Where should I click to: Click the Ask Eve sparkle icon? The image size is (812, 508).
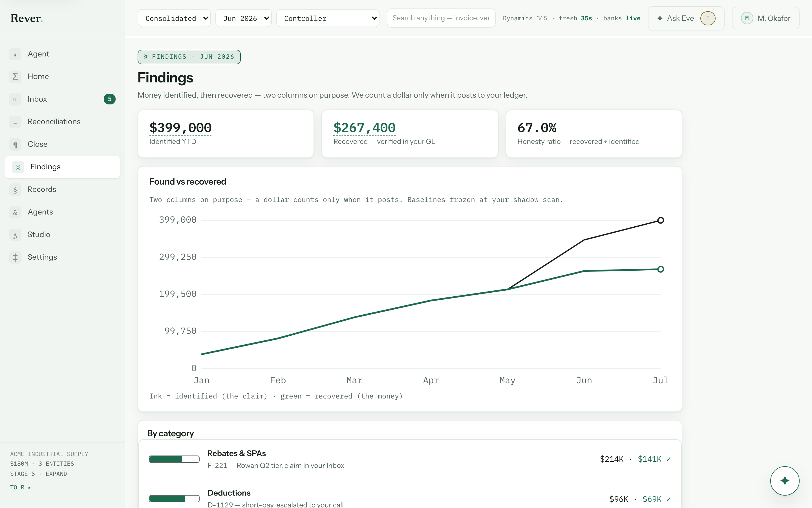pos(660,18)
